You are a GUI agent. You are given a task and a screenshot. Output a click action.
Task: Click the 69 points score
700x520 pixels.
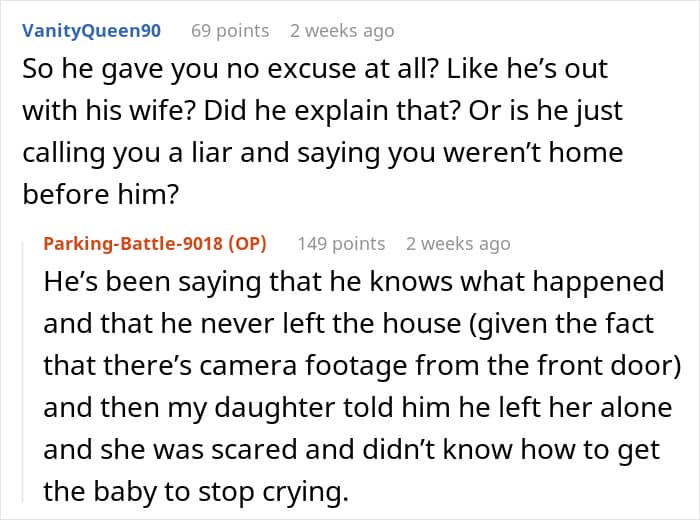point(230,31)
